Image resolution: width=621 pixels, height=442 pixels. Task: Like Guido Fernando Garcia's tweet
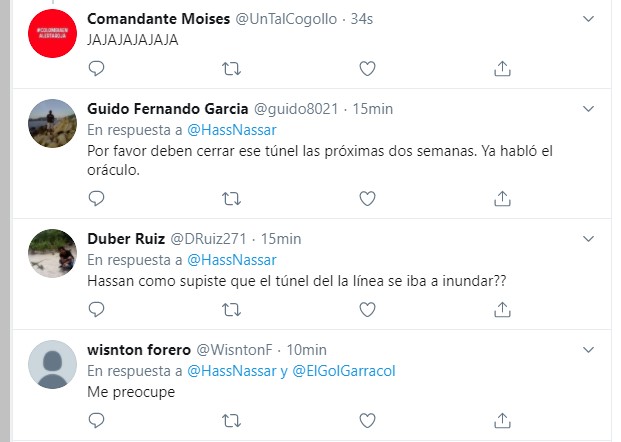[x=367, y=198]
